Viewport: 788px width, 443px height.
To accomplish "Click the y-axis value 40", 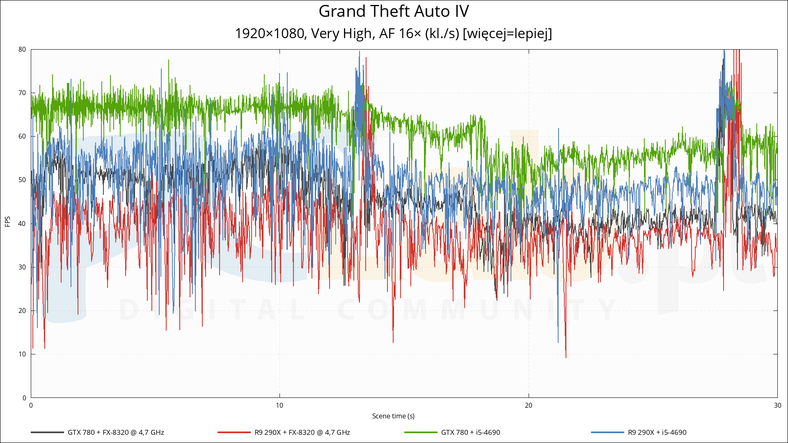I will (x=22, y=224).
